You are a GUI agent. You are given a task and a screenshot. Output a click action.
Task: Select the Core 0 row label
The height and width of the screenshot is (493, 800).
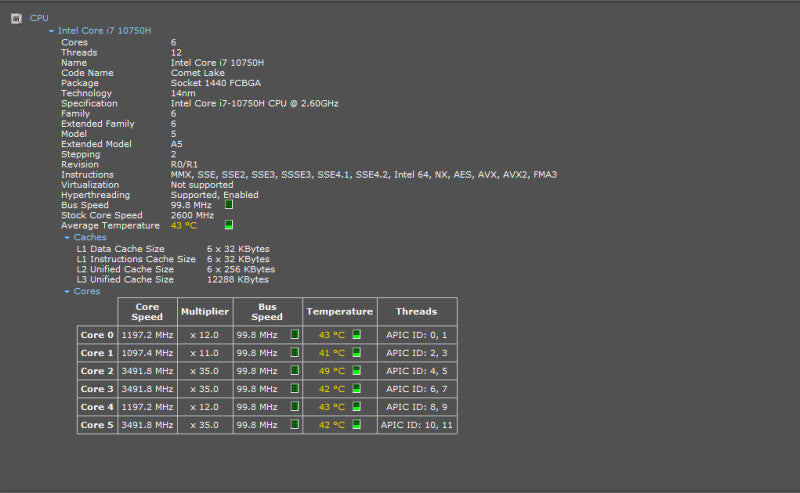pyautogui.click(x=97, y=335)
